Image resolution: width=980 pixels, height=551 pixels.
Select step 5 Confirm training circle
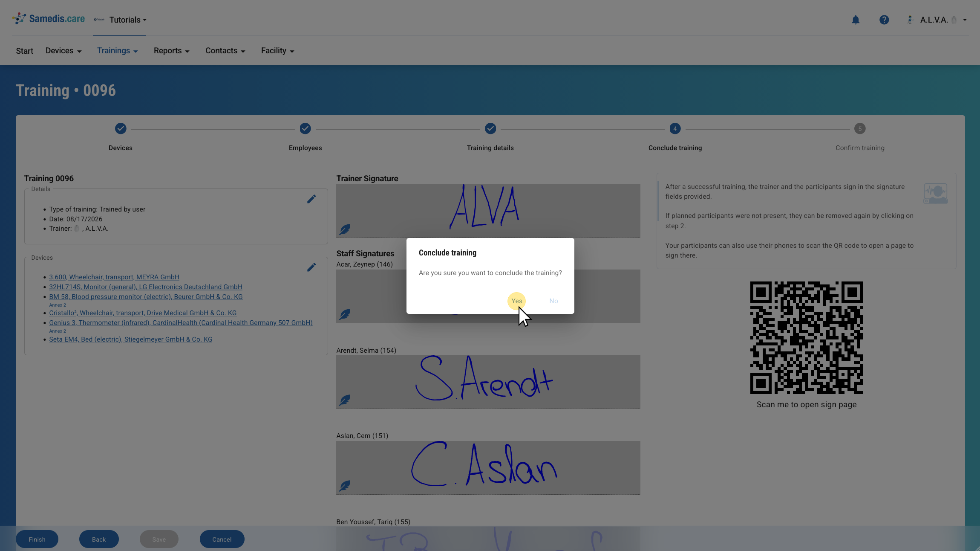[860, 129]
